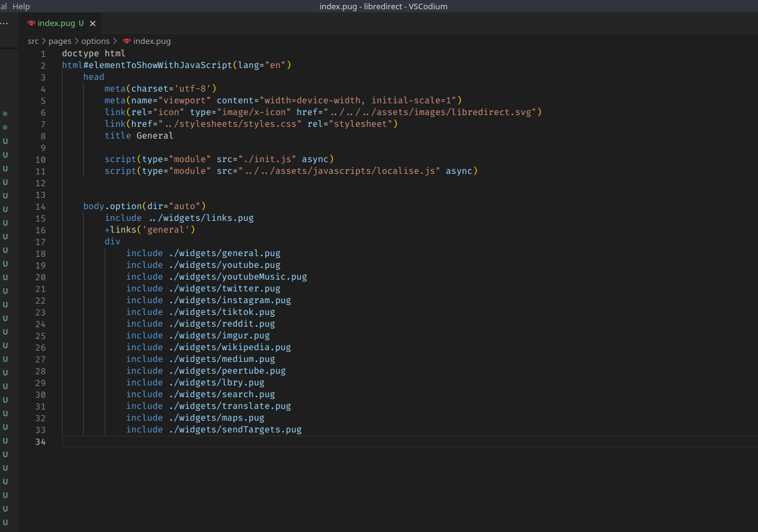This screenshot has height=532, width=758.
Task: Click "elementToShowWithJavaScript" on line 2
Action: pos(160,66)
